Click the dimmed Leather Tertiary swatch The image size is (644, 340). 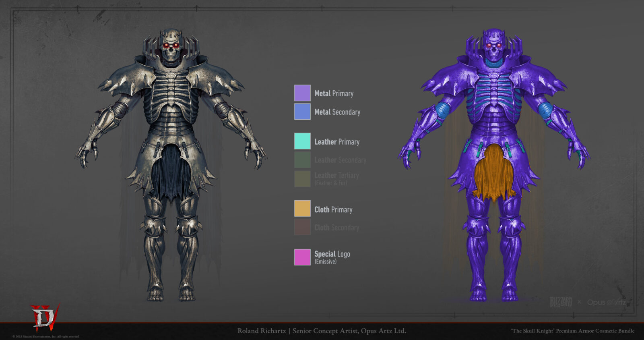point(302,179)
